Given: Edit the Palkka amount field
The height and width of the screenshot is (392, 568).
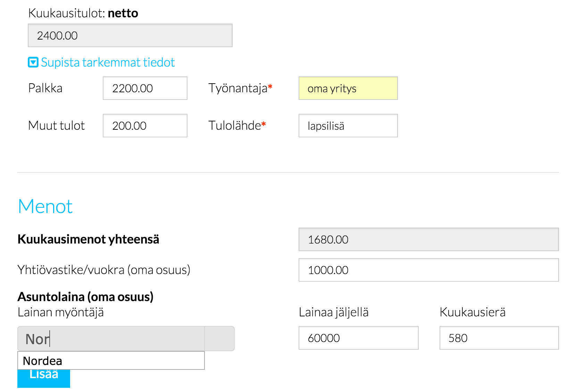Looking at the screenshot, I should click(x=145, y=88).
